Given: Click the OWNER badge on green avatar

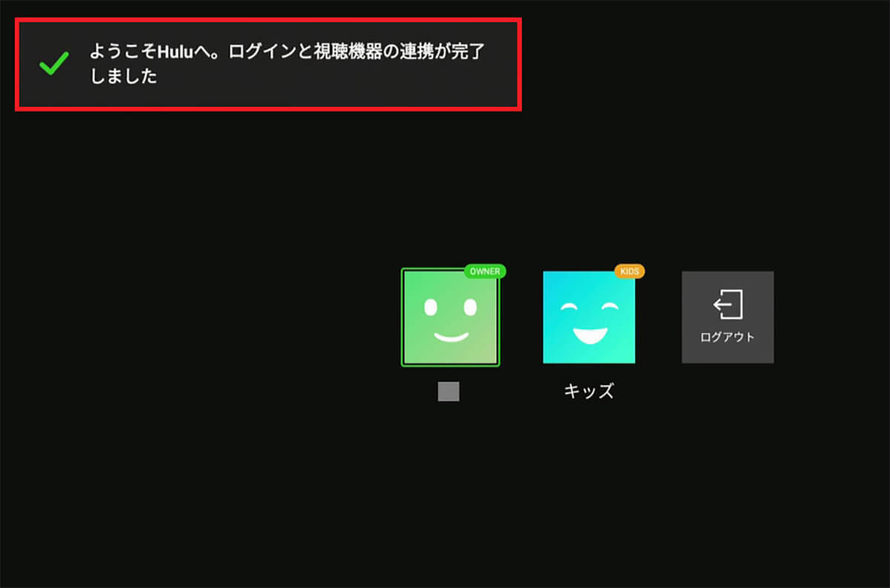Looking at the screenshot, I should pyautogui.click(x=485, y=271).
